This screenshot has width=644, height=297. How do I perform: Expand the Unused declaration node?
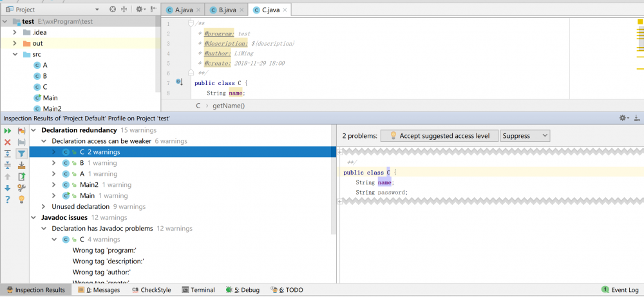pos(44,207)
